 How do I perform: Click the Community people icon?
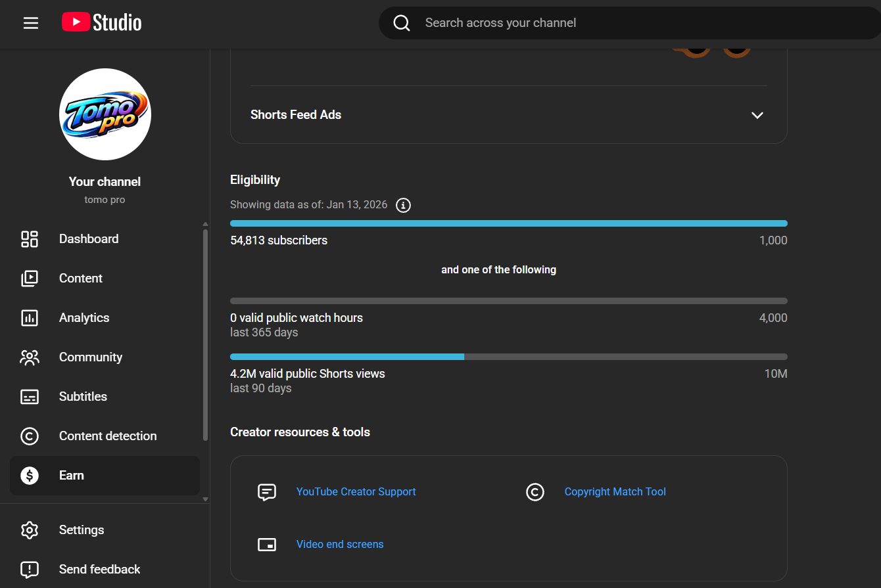(x=30, y=357)
